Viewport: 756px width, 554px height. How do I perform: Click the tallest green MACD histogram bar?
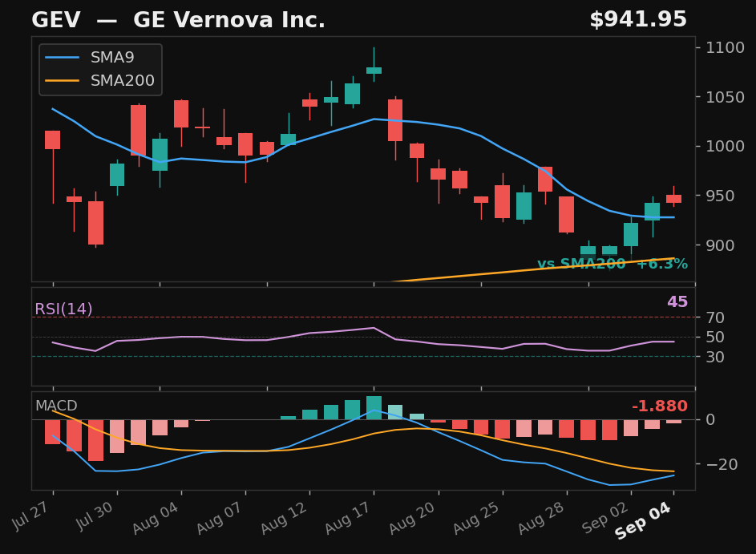[374, 408]
